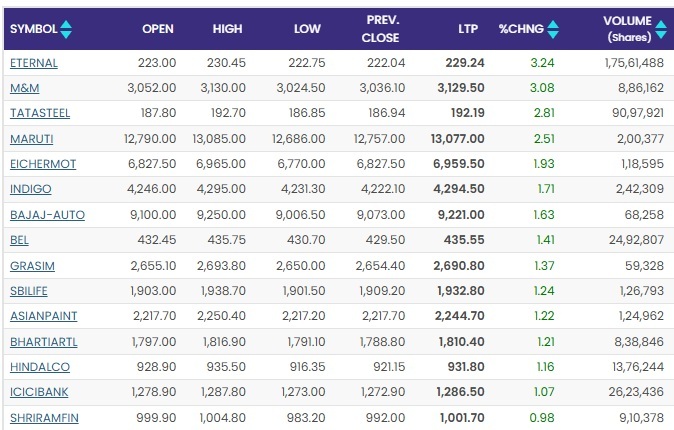Screen dimensions: 674x430
Task: Go to the MARUTI stock page
Action: point(31,138)
